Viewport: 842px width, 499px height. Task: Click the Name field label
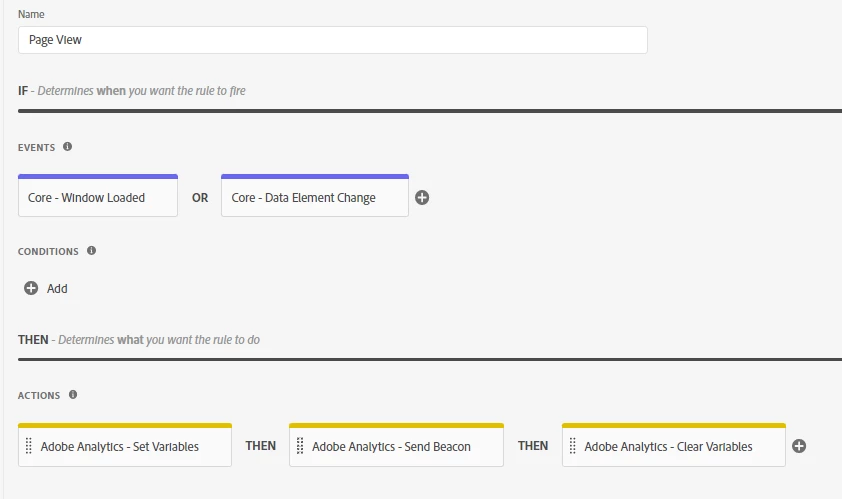pos(31,15)
